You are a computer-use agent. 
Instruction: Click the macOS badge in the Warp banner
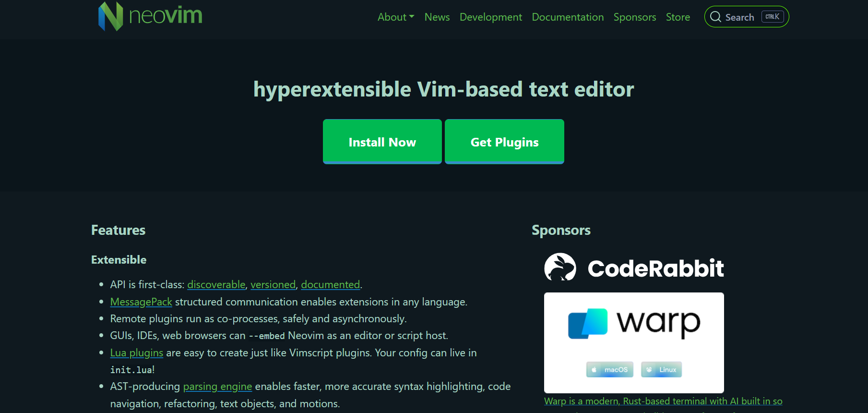[x=610, y=369]
